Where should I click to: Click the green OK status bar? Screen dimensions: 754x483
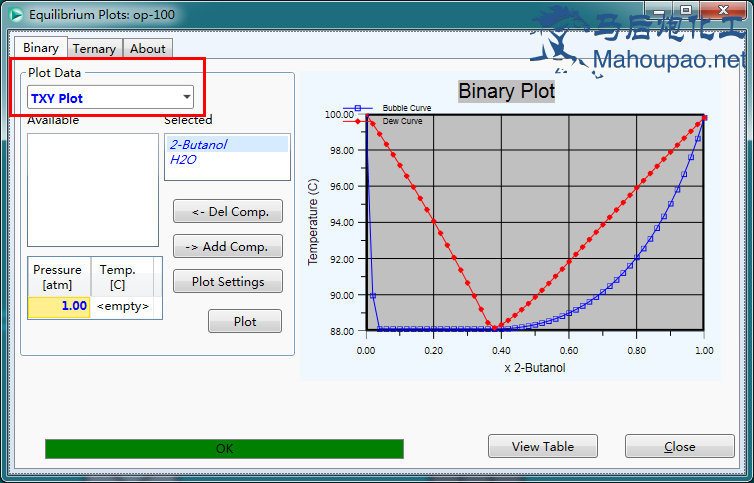click(x=224, y=449)
